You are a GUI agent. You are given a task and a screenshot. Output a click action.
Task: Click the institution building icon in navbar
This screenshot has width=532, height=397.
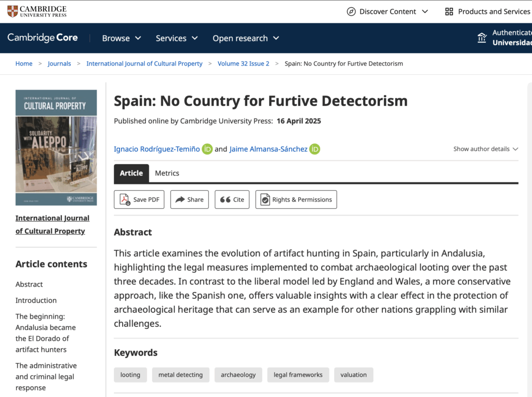[x=482, y=38]
